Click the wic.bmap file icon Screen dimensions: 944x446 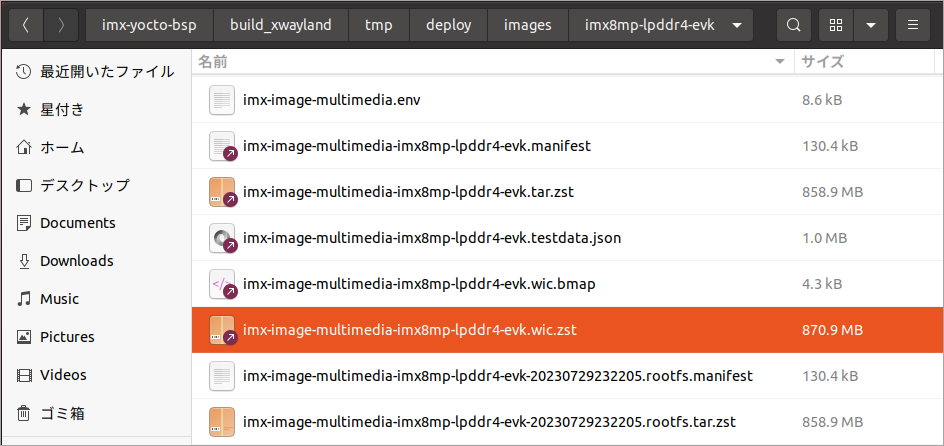pyautogui.click(x=222, y=284)
